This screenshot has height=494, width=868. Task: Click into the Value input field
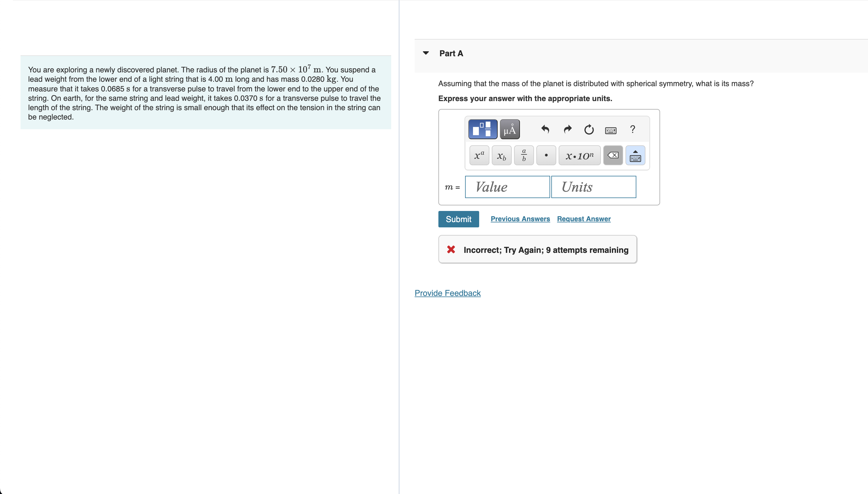[x=507, y=187]
